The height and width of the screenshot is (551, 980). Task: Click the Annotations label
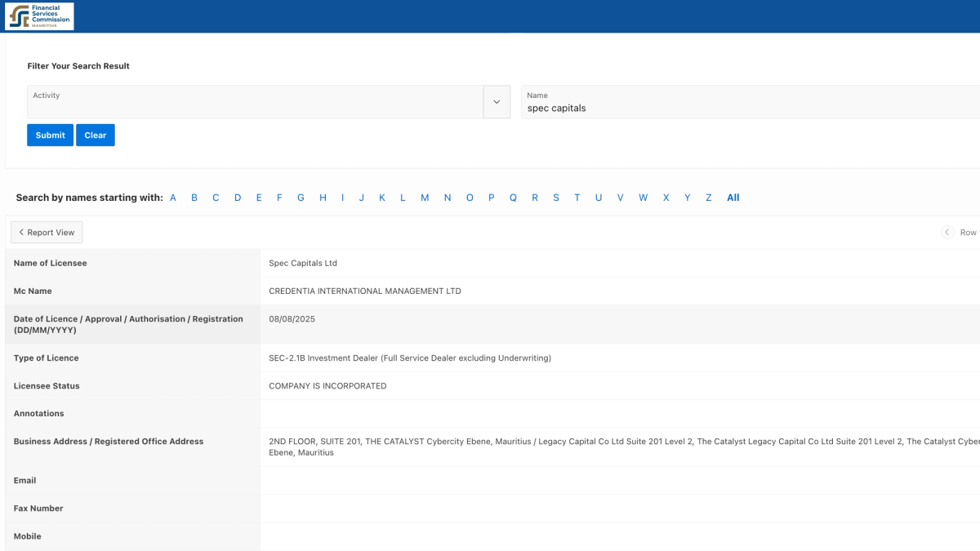(x=38, y=413)
